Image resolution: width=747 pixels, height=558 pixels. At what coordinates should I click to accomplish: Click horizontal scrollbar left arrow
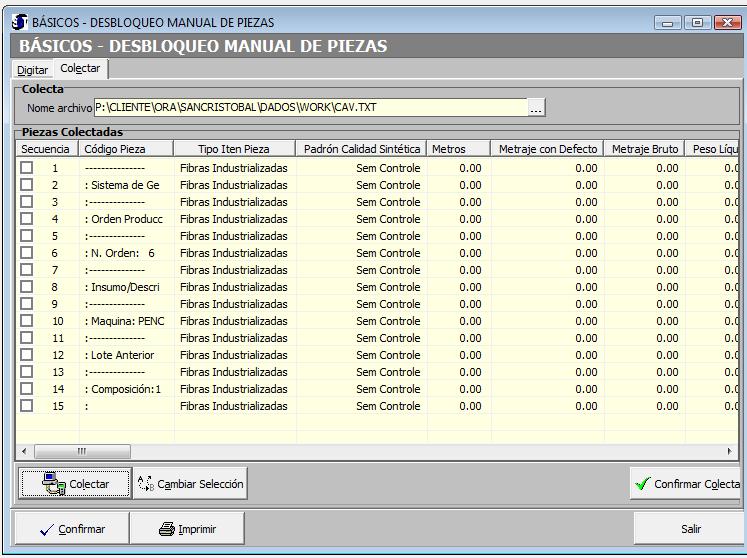[x=24, y=452]
